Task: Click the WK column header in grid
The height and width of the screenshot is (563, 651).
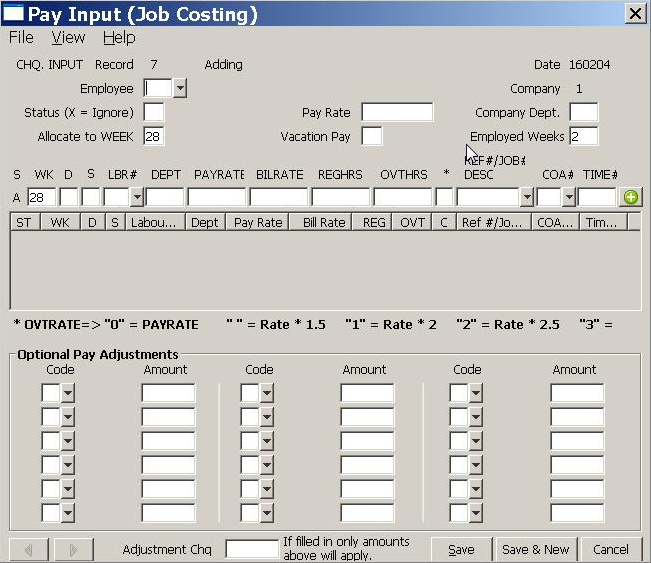Action: (x=60, y=223)
